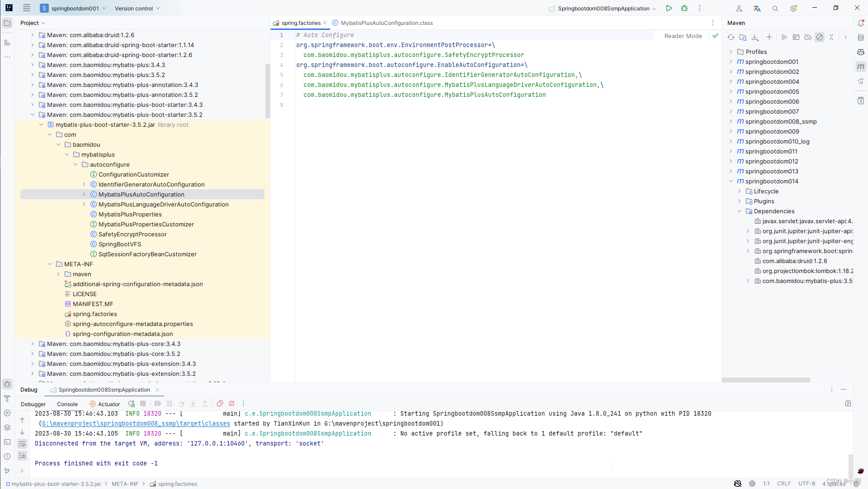Collapse the Dependencies node
Screen dimensions: 868x489
tap(740, 211)
